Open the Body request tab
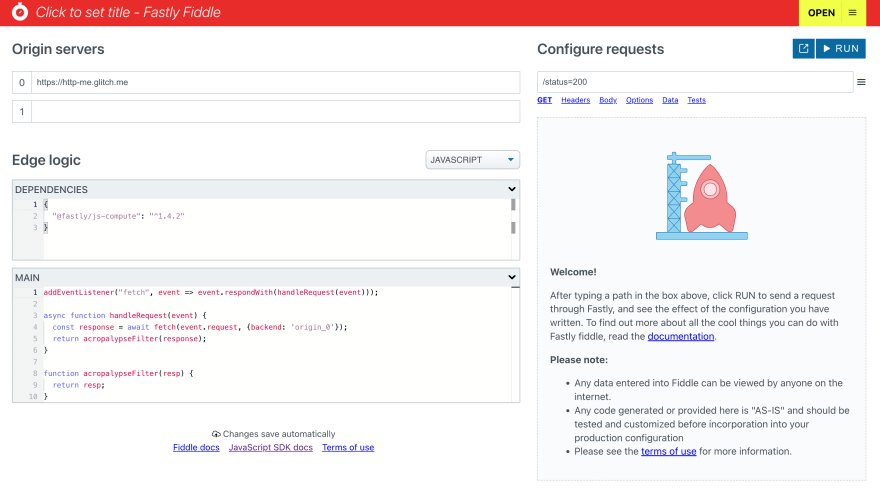 pyautogui.click(x=608, y=100)
